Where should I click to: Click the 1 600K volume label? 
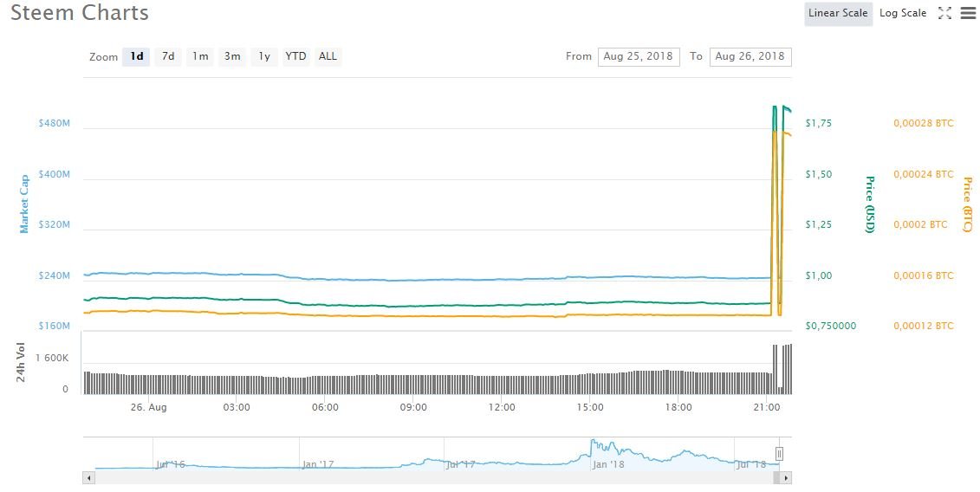(52, 358)
